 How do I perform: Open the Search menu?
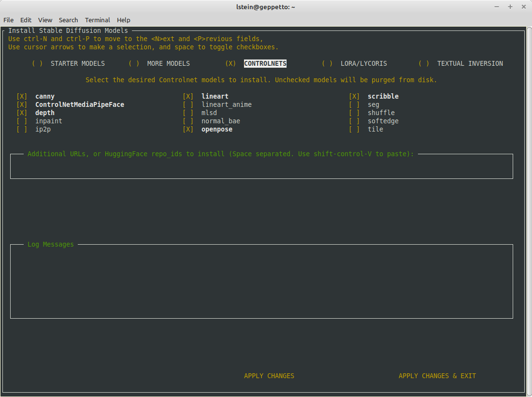click(68, 20)
